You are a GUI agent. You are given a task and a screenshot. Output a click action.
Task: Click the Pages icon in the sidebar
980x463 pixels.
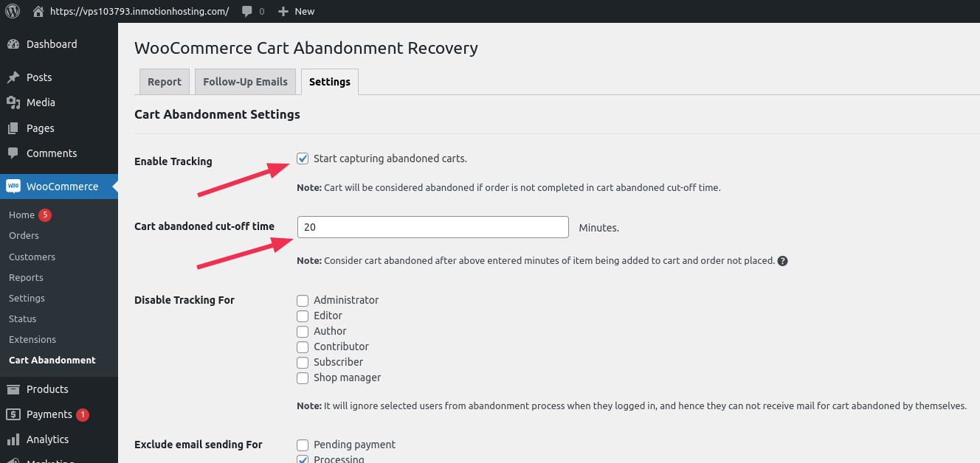(x=14, y=128)
